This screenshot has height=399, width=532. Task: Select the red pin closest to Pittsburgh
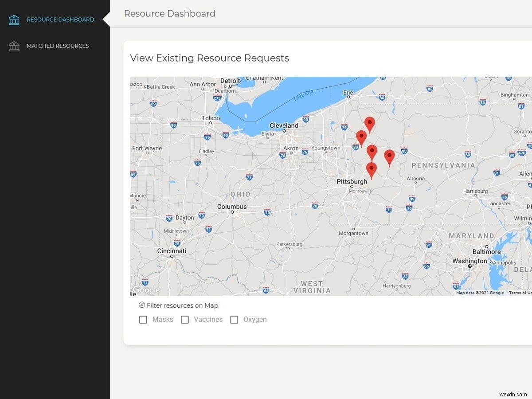372,170
